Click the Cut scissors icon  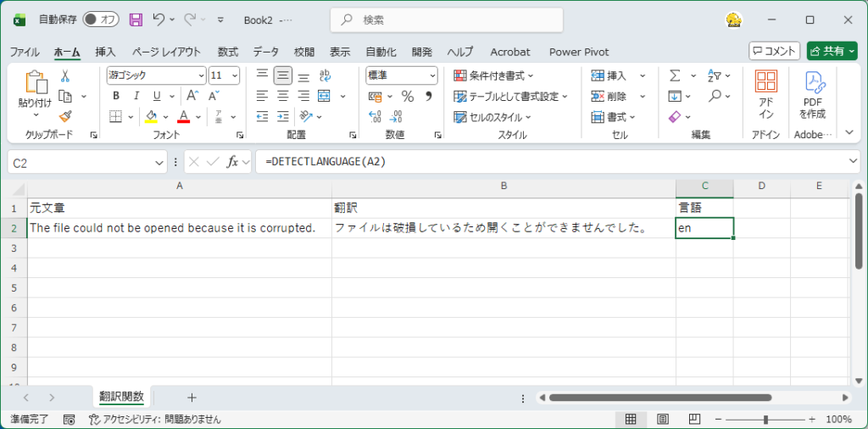(64, 75)
